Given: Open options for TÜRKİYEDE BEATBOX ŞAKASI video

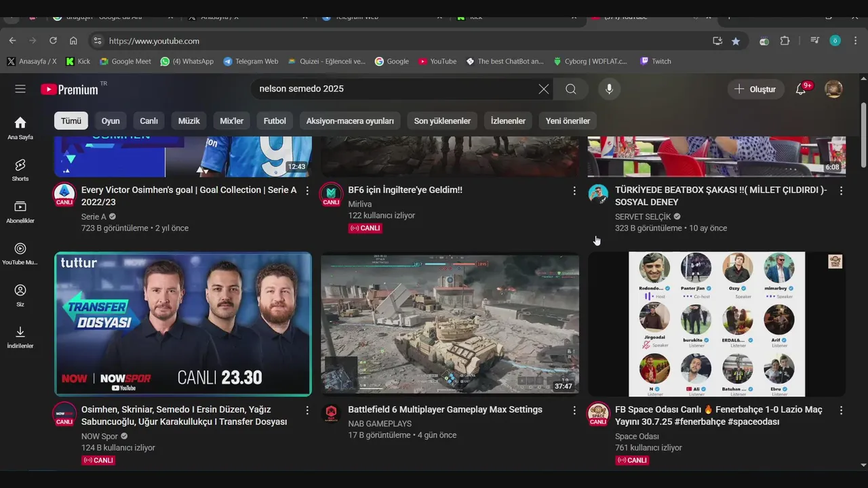Looking at the screenshot, I should click(x=841, y=190).
